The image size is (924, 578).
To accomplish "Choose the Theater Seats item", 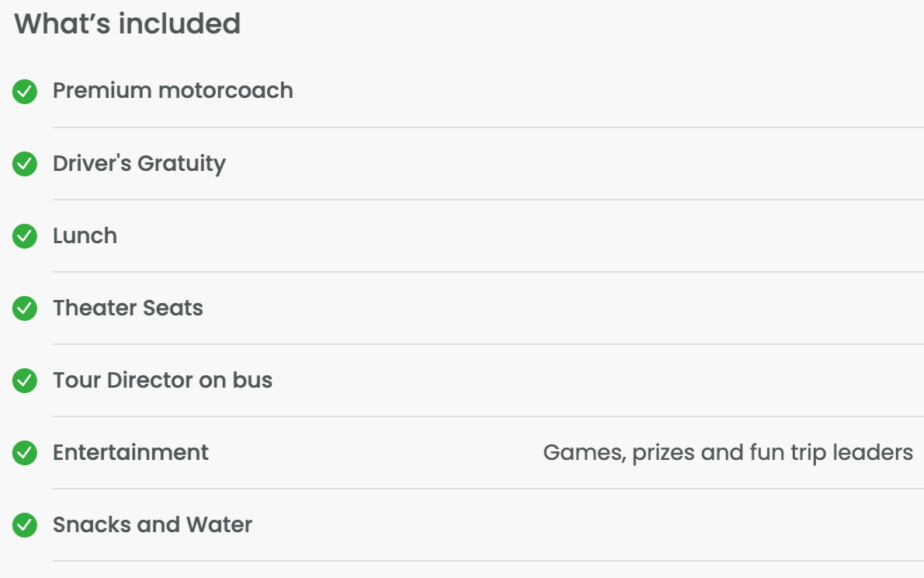I will (128, 308).
